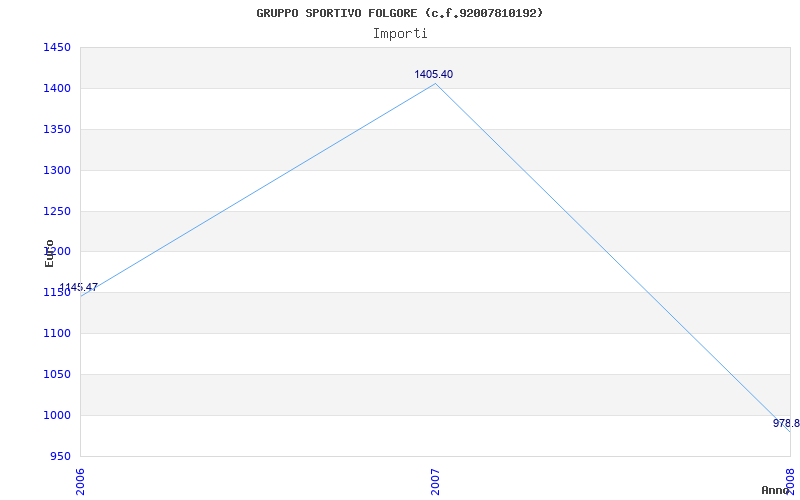Click the 2006 year axis label
This screenshot has width=800, height=500.
[x=80, y=482]
